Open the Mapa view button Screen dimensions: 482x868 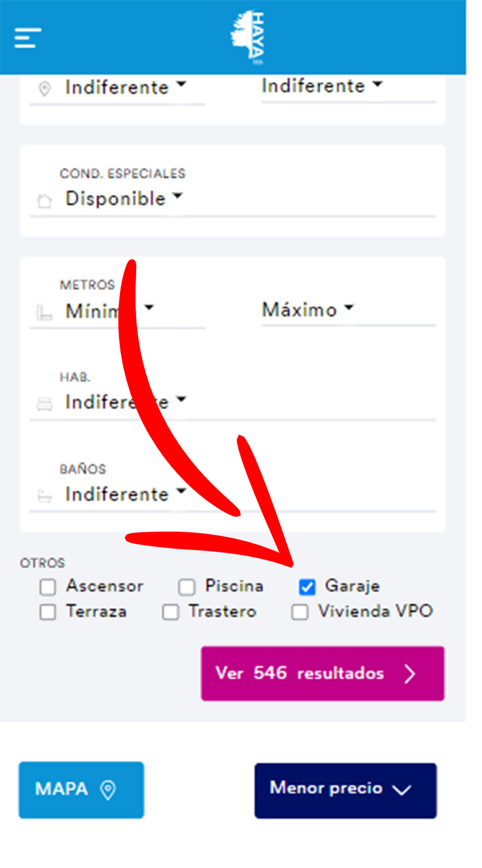81,790
